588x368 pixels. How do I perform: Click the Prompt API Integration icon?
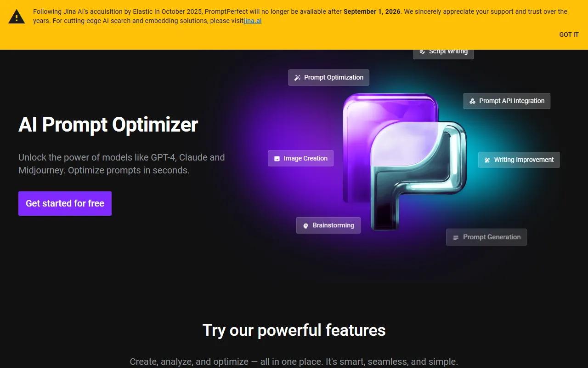(472, 101)
